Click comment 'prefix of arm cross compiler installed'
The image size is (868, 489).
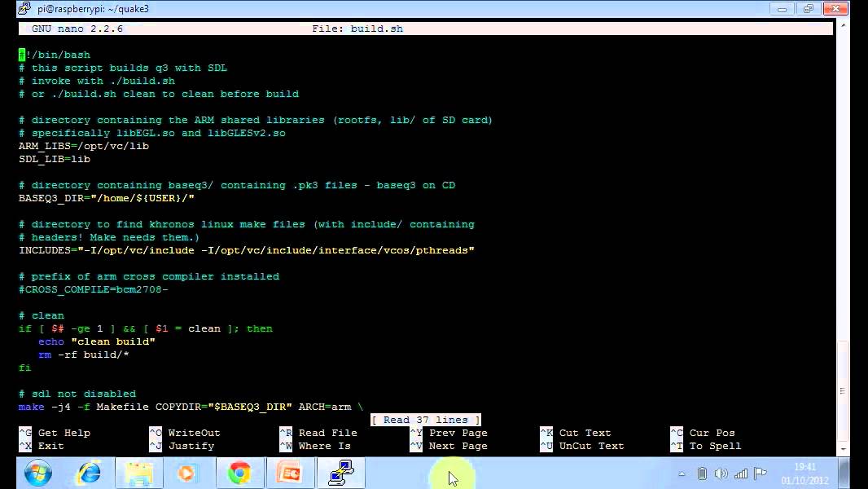149,276
